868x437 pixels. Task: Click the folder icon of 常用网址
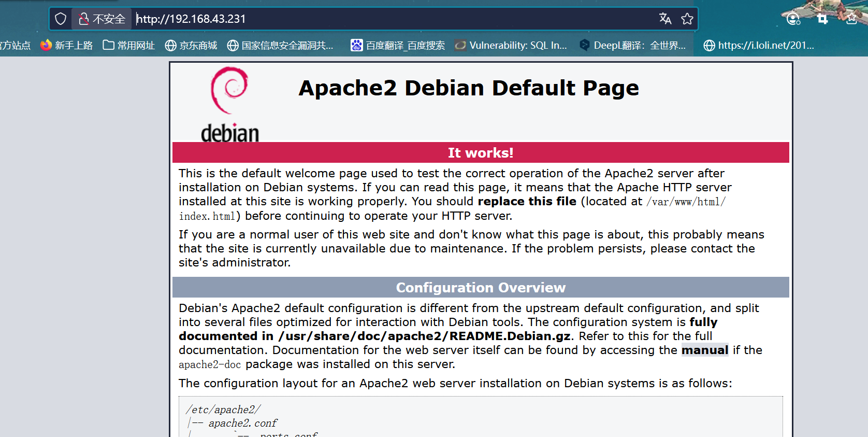(x=108, y=45)
